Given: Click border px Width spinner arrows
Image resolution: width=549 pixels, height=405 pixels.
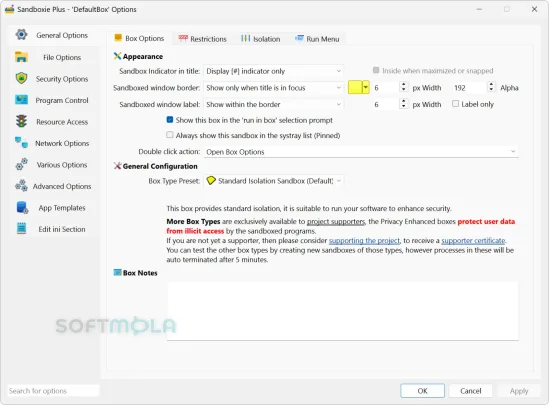Looking at the screenshot, I should [x=404, y=87].
